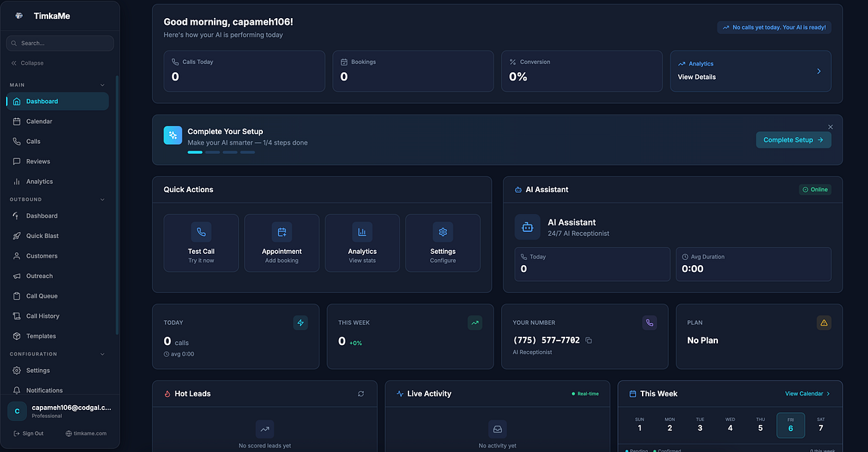Click the Reviews chat icon in sidebar
The image size is (868, 452).
(x=17, y=161)
